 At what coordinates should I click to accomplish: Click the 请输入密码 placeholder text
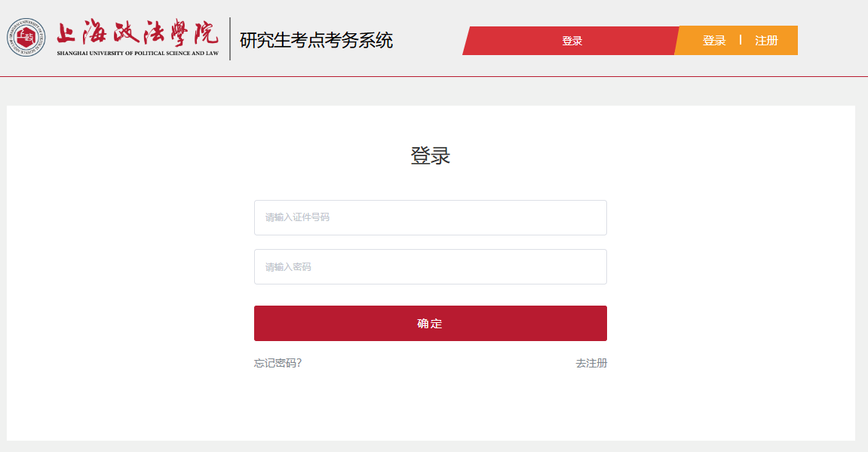point(288,267)
